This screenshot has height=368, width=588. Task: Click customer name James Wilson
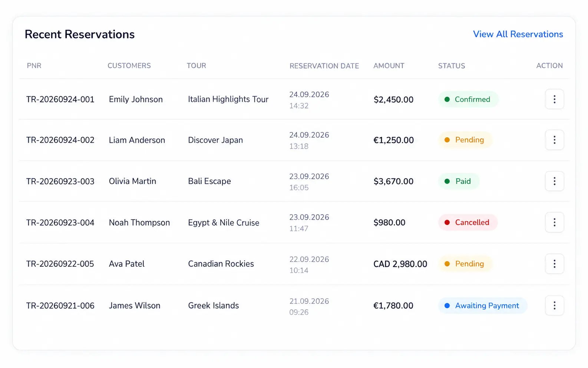pos(135,305)
